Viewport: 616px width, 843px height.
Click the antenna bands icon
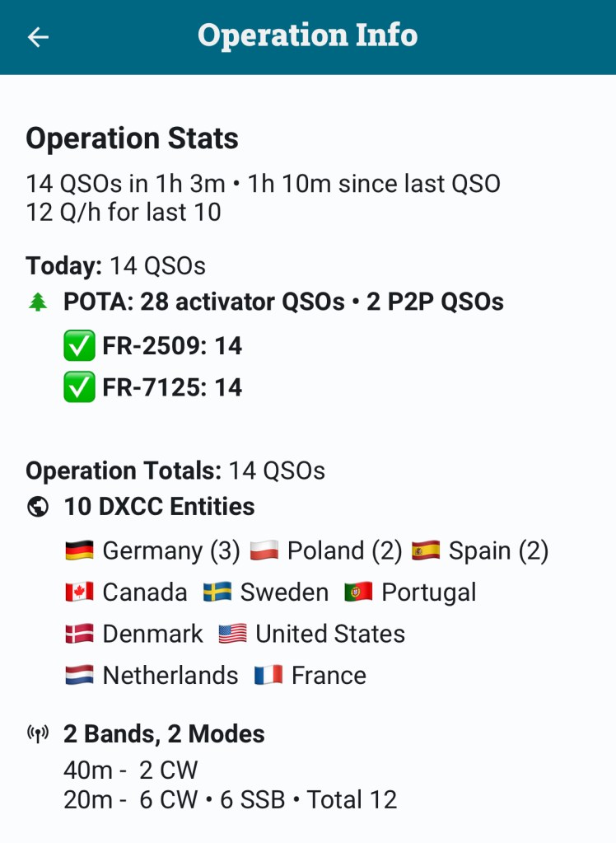tap(38, 733)
